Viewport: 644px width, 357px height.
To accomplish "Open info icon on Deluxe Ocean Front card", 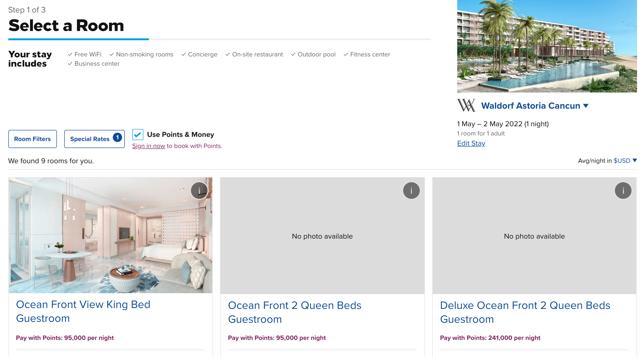I will tap(623, 191).
